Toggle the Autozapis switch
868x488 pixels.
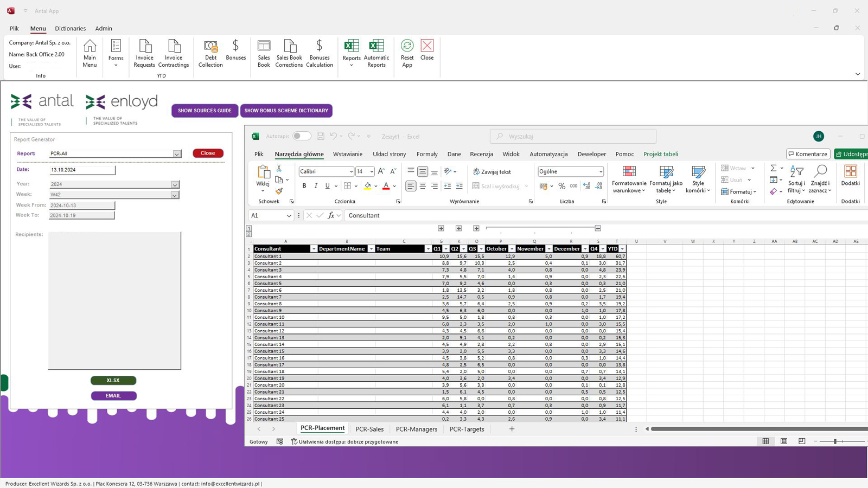pos(302,136)
